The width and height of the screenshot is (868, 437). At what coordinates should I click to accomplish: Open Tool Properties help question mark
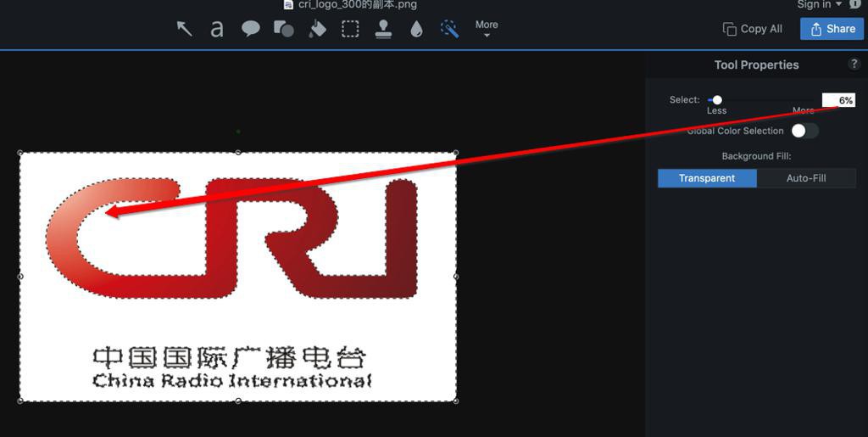pos(854,64)
